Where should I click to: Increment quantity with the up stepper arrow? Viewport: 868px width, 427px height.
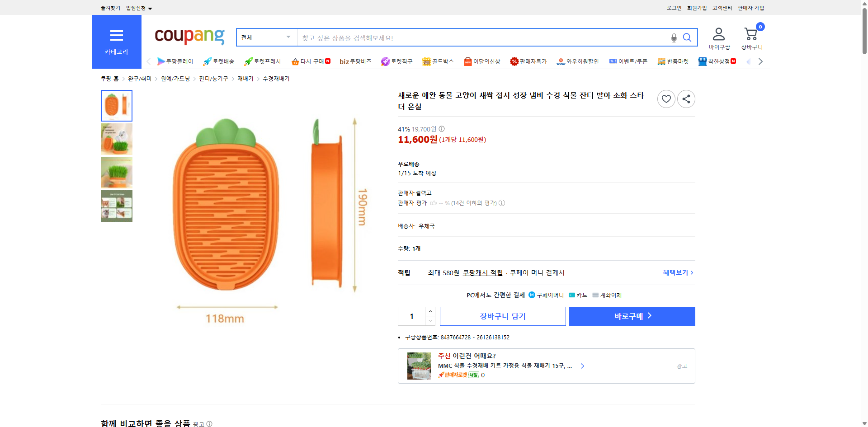(430, 311)
